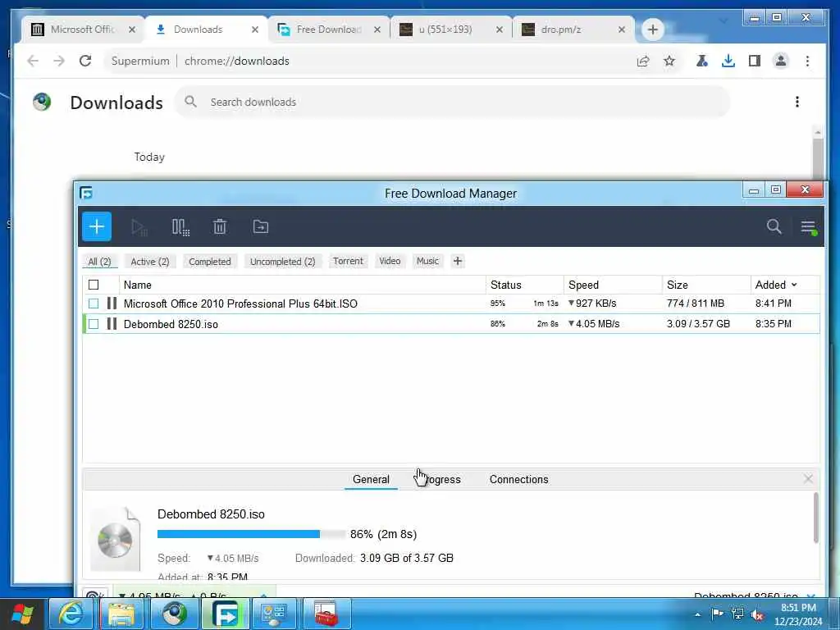Open browser downloads tray icon
The width and height of the screenshot is (840, 630).
(728, 61)
